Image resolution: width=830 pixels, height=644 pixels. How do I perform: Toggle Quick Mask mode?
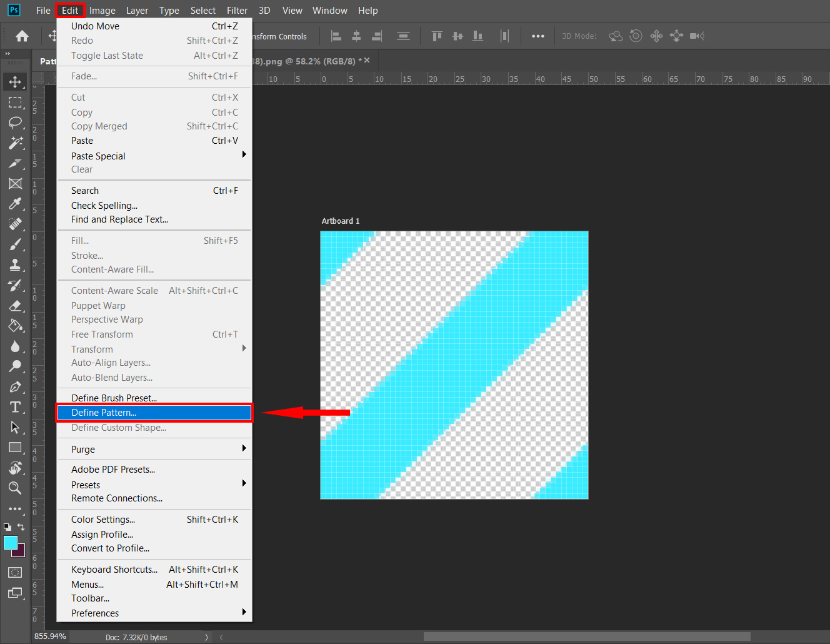(x=15, y=572)
